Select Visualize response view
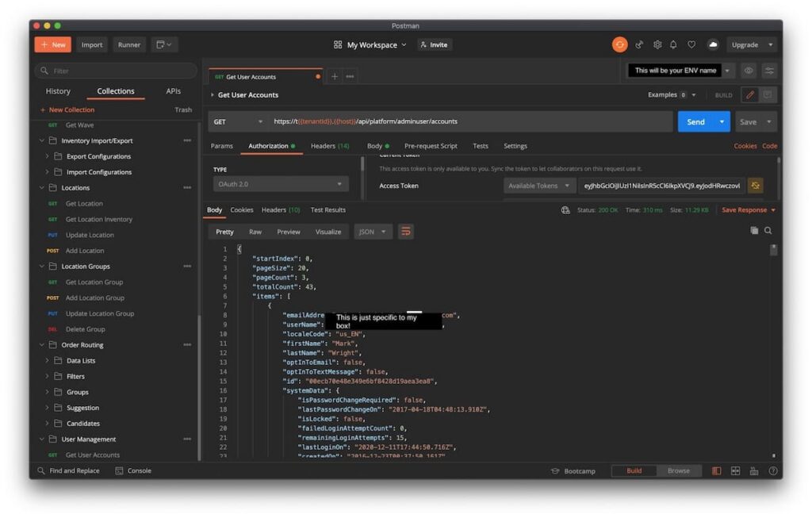The width and height of the screenshot is (812, 518). [x=328, y=232]
